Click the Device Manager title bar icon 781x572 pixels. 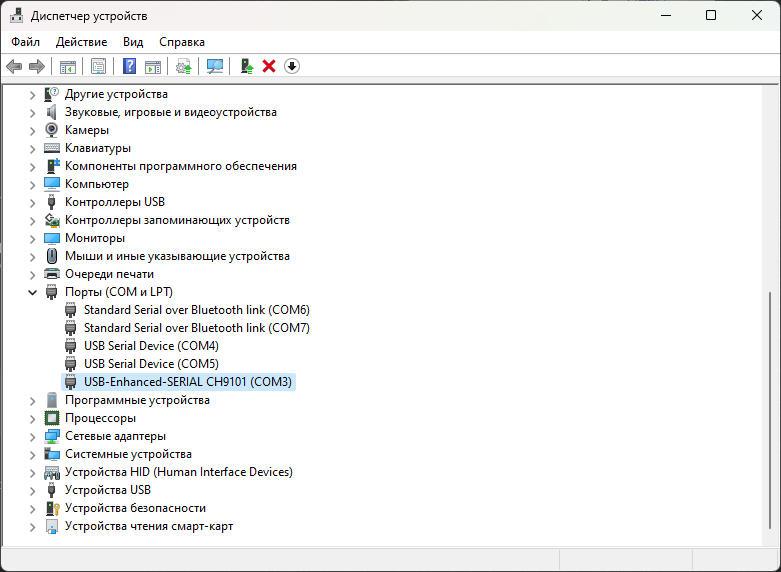click(16, 15)
